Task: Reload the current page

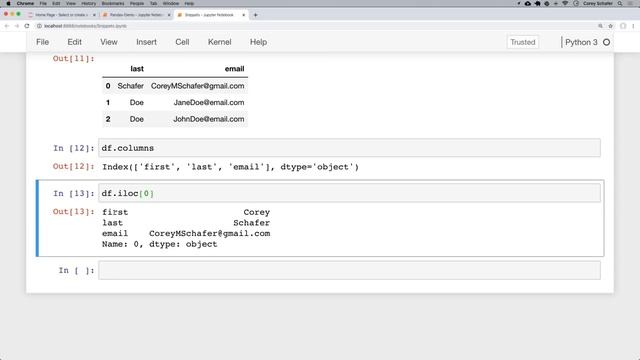Action: click(x=27, y=26)
